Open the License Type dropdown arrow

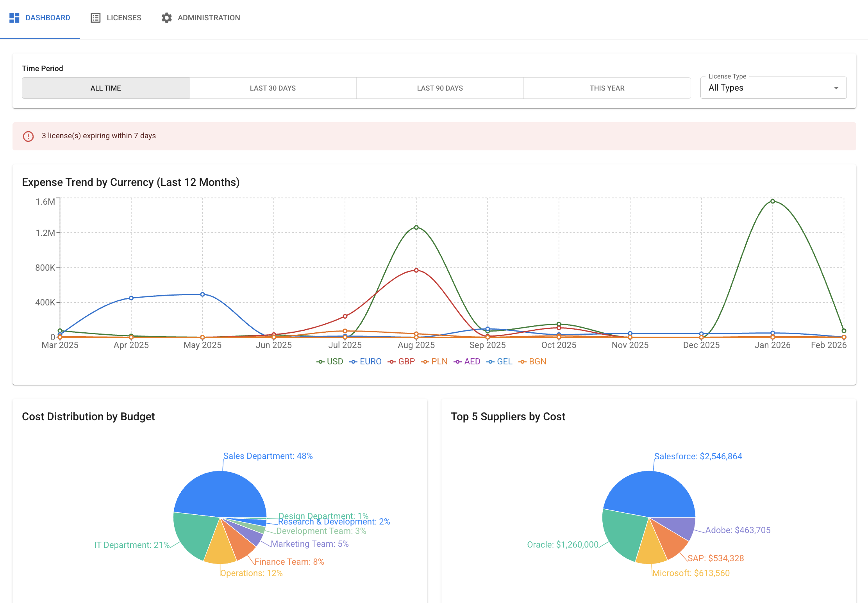click(x=836, y=88)
